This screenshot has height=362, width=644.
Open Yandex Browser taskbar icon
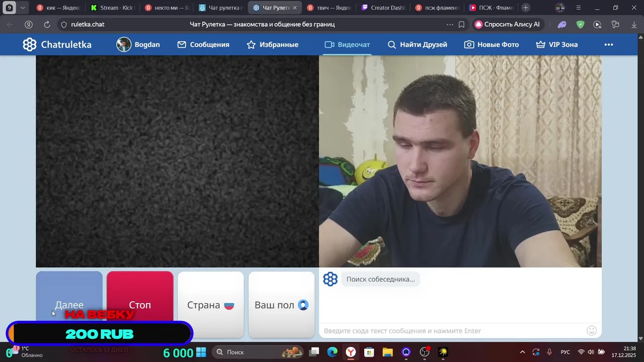point(351,352)
